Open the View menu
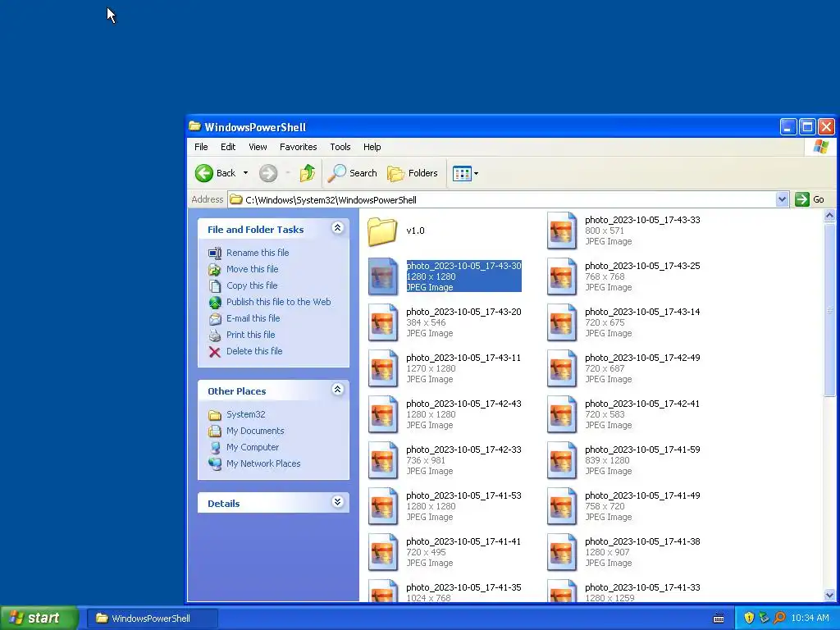The width and height of the screenshot is (840, 630). coord(258,147)
